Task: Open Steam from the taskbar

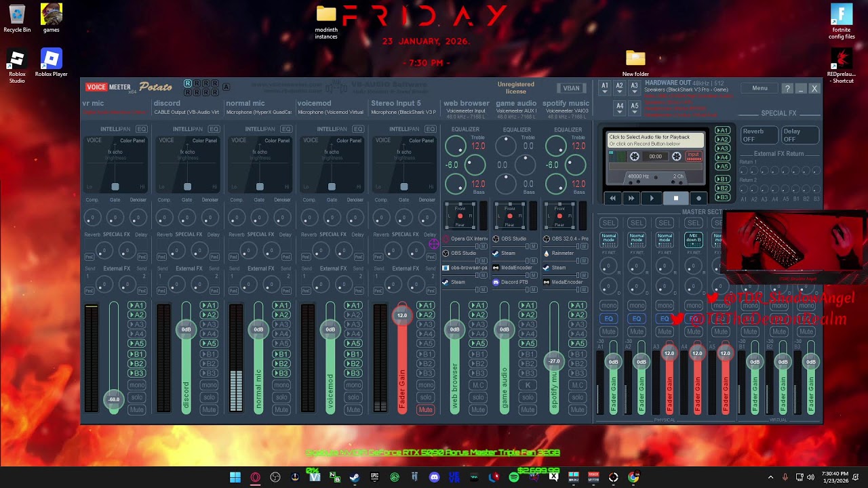Action: (x=355, y=477)
